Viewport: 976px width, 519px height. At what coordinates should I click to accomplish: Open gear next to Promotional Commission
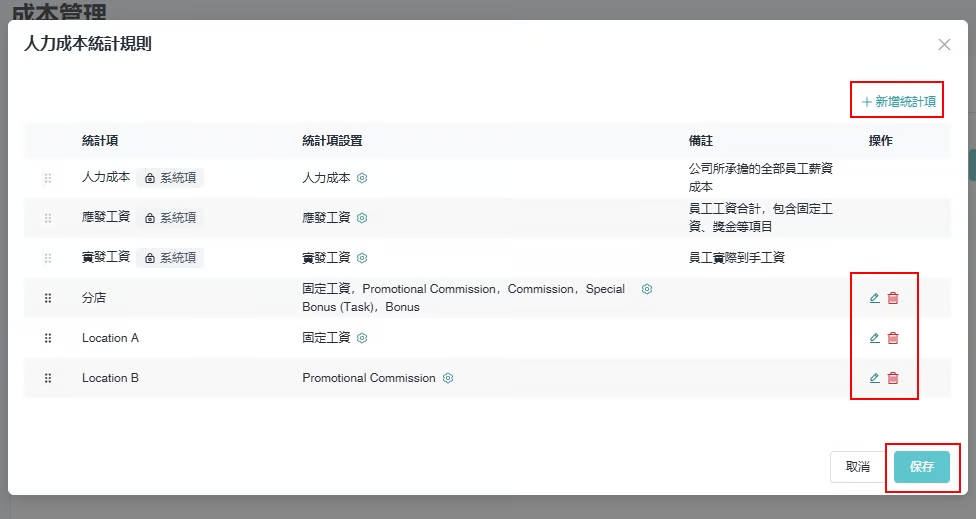pyautogui.click(x=448, y=378)
